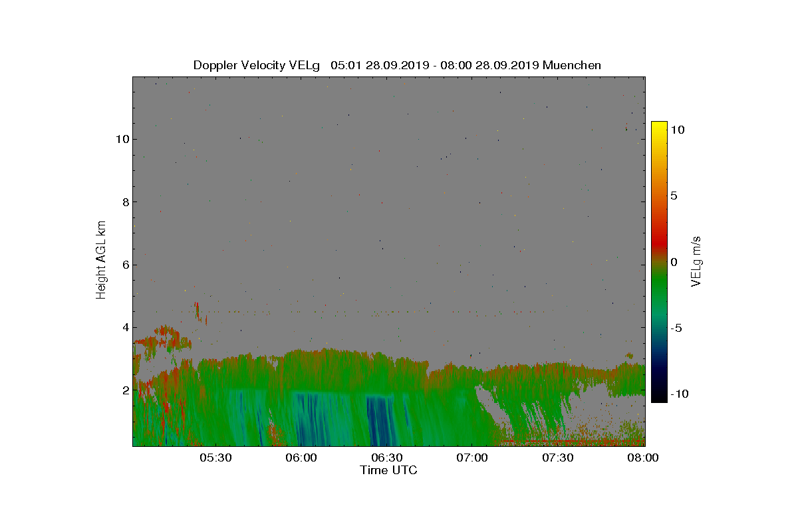Click the '08:00' time tick label
Viewport: 798px width, 532px height.
(x=642, y=458)
